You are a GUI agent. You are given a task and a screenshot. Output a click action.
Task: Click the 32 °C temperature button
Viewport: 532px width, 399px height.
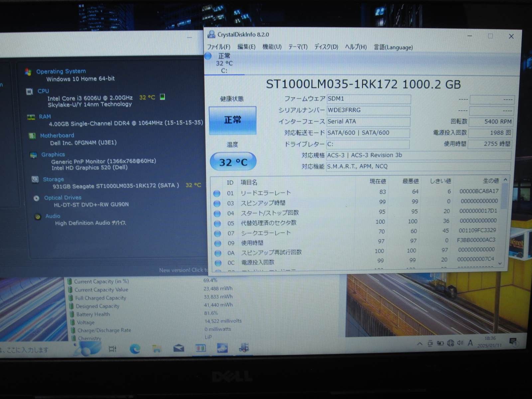coord(233,162)
